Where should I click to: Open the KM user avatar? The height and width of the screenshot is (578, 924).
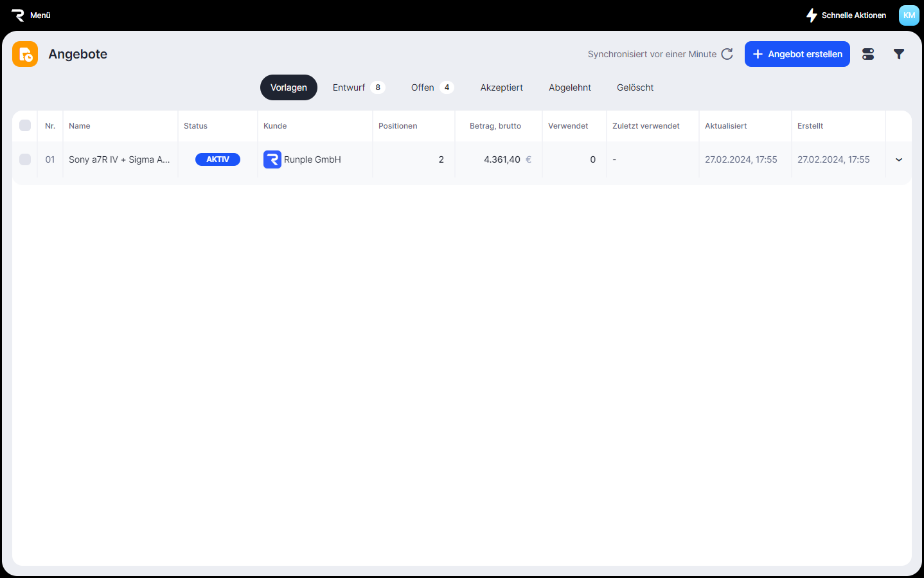[x=909, y=15]
